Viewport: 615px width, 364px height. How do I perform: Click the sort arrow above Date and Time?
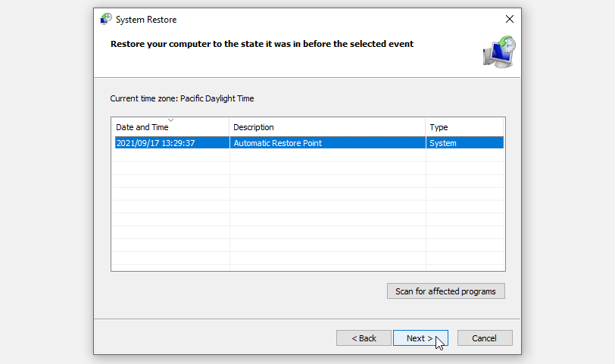170,120
